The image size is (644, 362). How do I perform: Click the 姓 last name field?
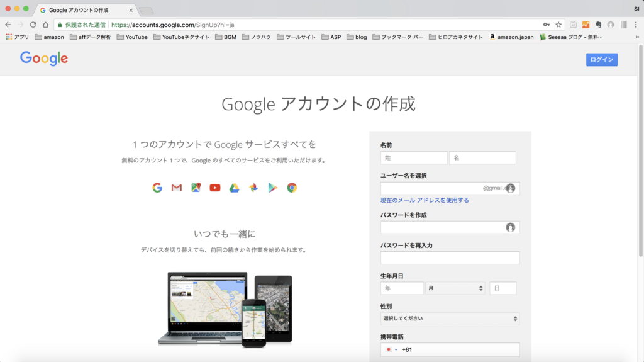[414, 158]
